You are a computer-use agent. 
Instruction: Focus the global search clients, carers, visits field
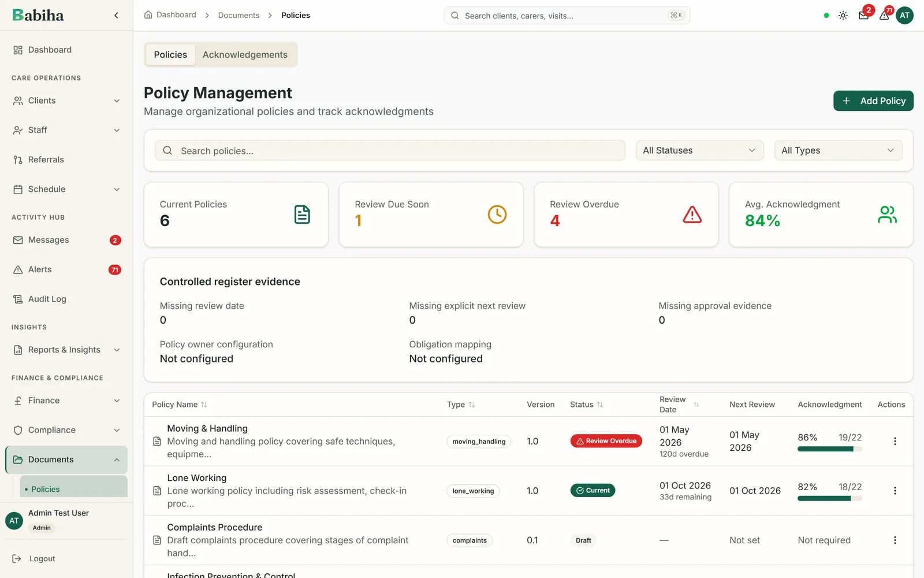coord(567,16)
